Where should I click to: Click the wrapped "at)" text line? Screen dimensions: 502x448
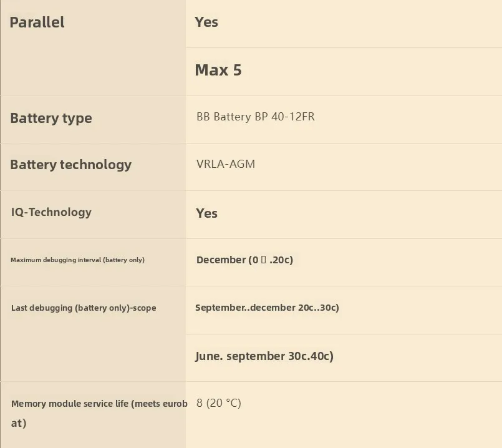19,423
